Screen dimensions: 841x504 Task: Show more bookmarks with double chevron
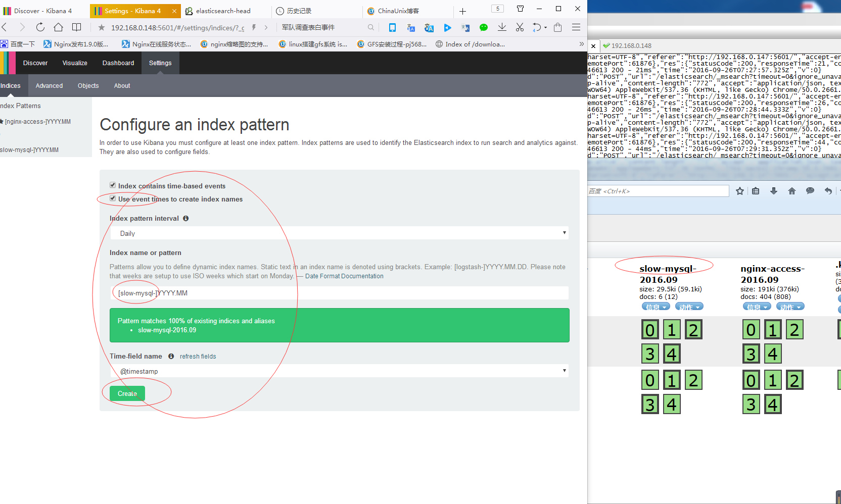tap(581, 44)
